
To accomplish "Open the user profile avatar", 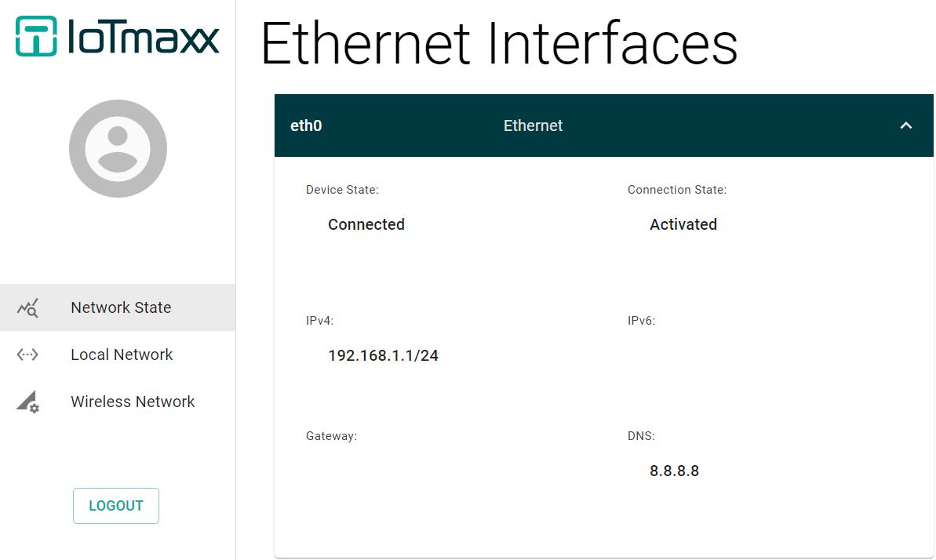I will tap(118, 148).
